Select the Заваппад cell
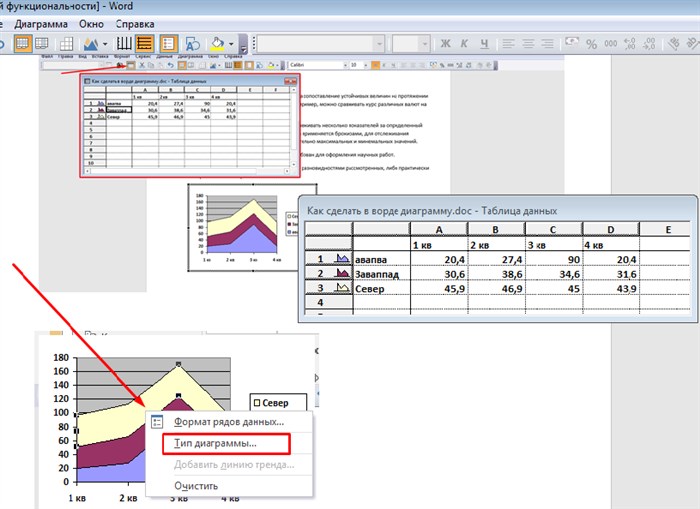The width and height of the screenshot is (700, 509). 382,274
